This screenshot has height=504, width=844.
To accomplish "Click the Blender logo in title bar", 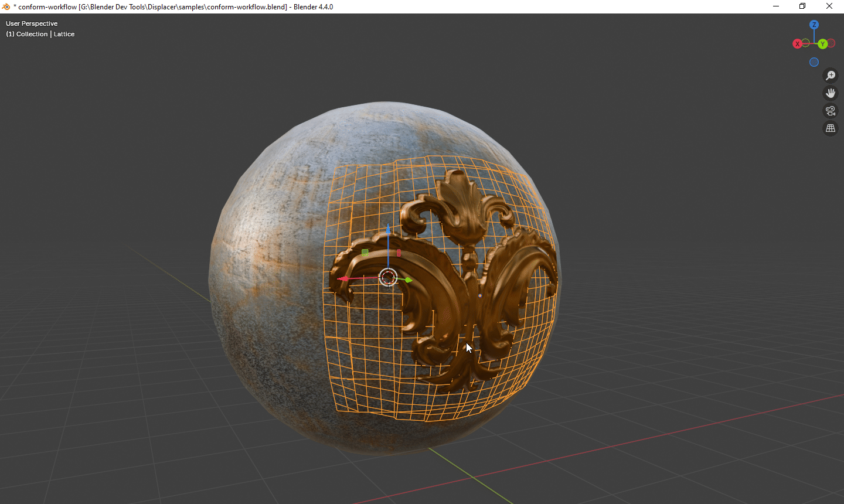I will point(6,6).
